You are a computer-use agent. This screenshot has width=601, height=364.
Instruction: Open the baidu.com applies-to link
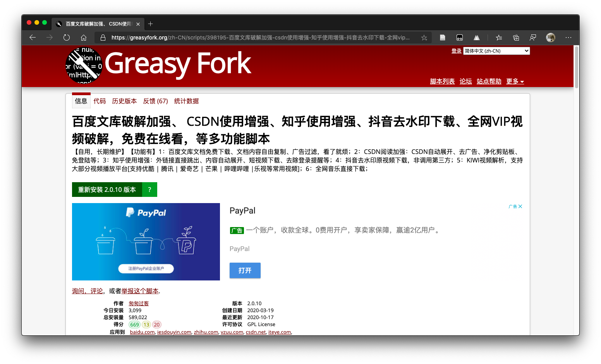click(142, 332)
